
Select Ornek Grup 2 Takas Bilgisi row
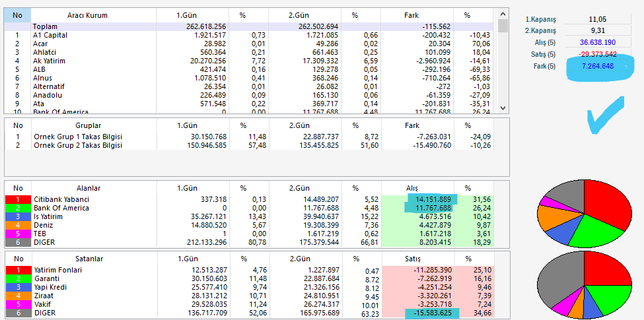pos(248,145)
